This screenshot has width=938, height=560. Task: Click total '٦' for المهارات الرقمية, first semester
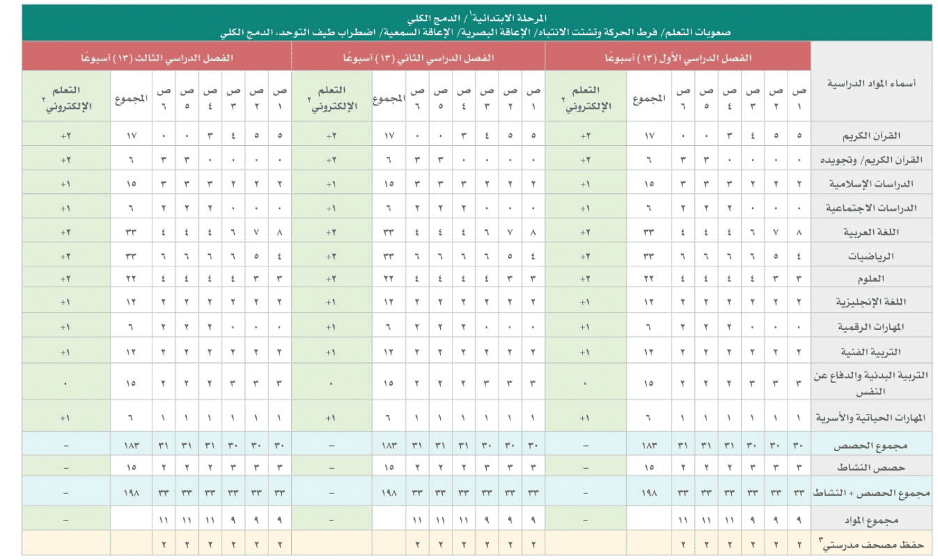(650, 327)
